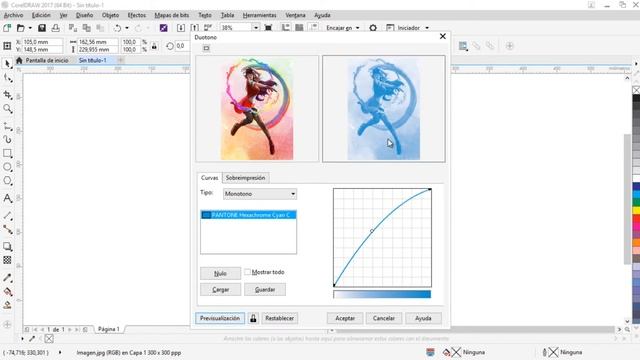Viewport: 640px width, 360px height.
Task: Pick the yellow swatch in color palette
Action: coord(636,211)
